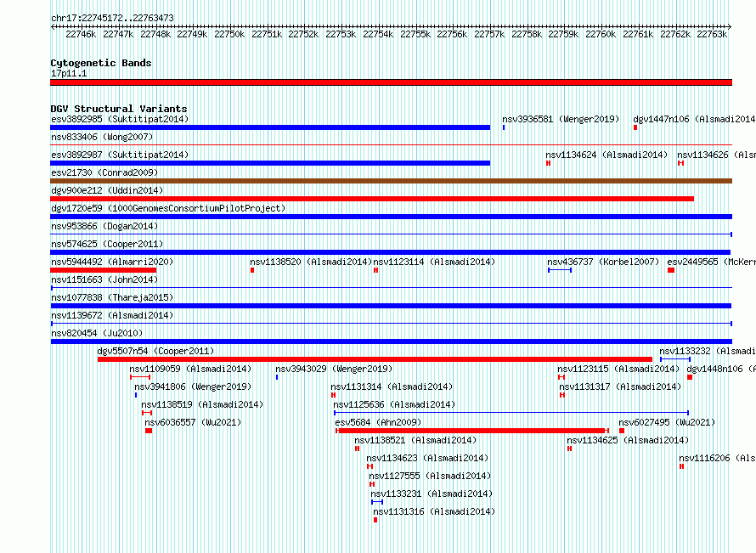756x553 pixels.
Task: Click the esv5684 (Ahn2009) label
Action: coord(378,422)
